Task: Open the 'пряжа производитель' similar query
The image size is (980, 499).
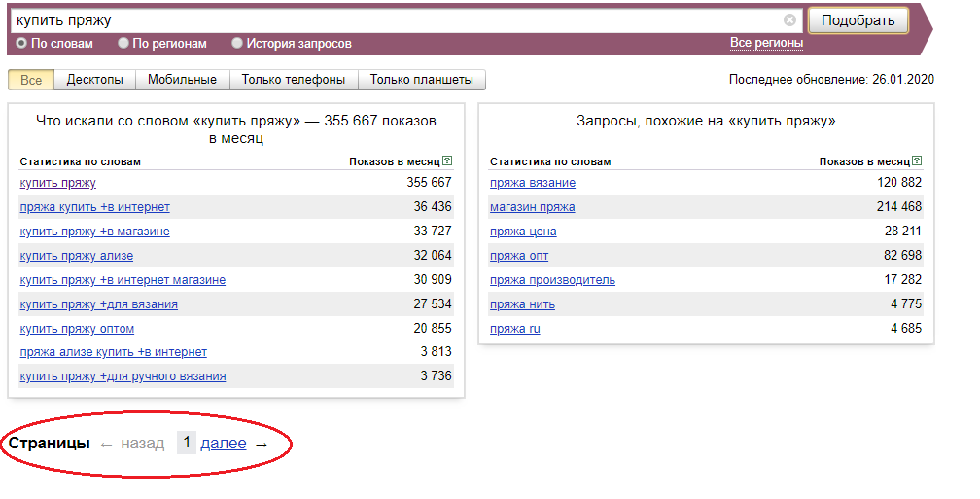Action: 552,280
